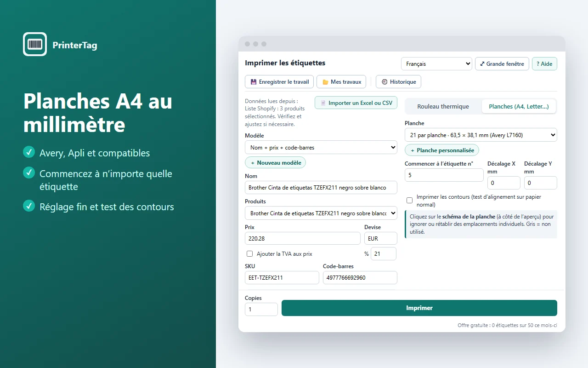Enable Ajouter la TVA aux prix checkbox
The height and width of the screenshot is (368, 588).
250,253
